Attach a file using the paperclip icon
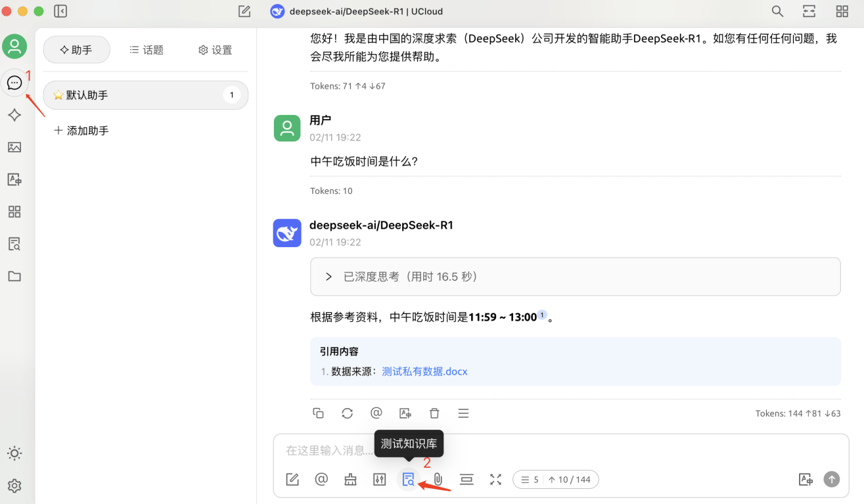This screenshot has width=864, height=504. click(438, 479)
